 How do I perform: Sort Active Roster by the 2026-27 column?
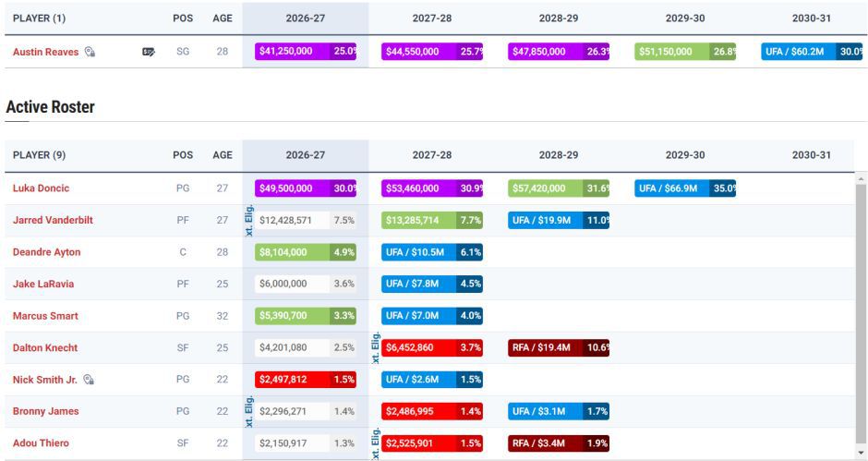(x=305, y=155)
